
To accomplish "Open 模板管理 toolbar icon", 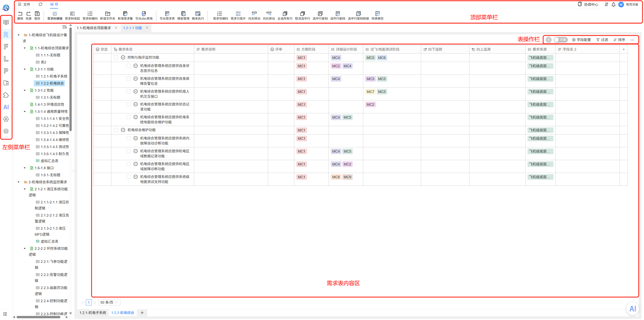I will [x=183, y=15].
